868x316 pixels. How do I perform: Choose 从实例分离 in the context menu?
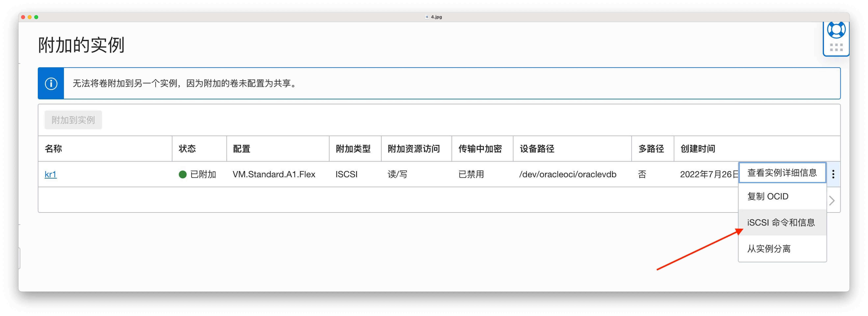[x=782, y=249]
